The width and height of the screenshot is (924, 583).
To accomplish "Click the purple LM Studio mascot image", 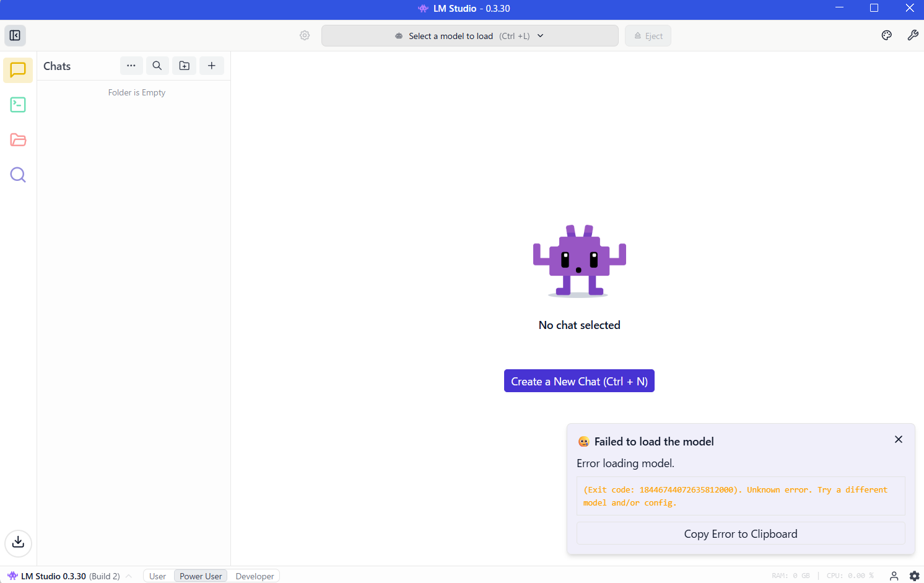I will [579, 261].
